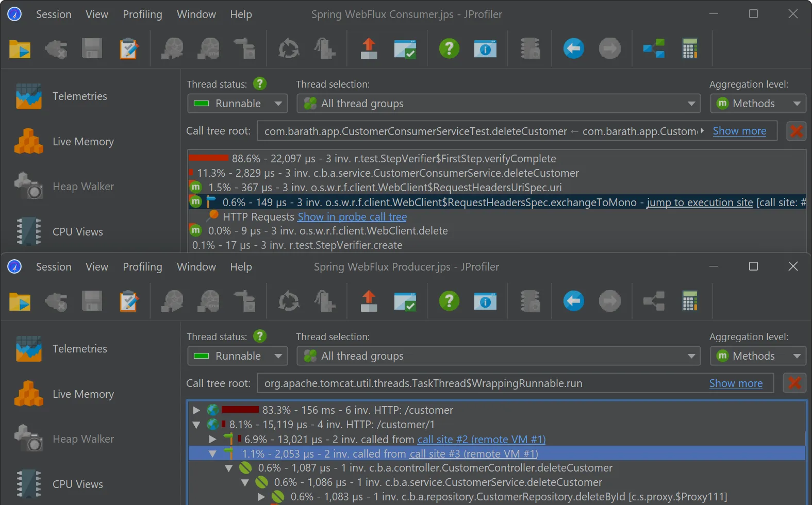Open Thread status Runnable dropdown in Consumer window
812x505 pixels.
237,104
